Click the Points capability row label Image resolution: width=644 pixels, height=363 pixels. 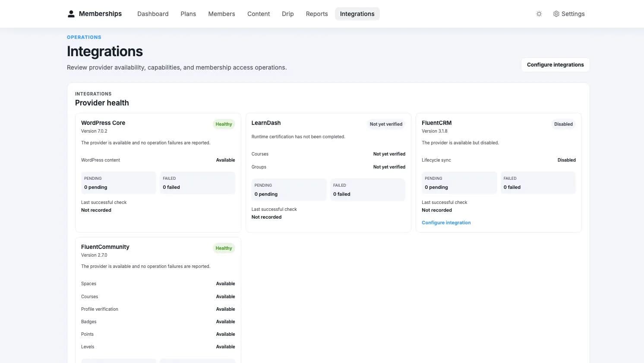pyautogui.click(x=87, y=334)
